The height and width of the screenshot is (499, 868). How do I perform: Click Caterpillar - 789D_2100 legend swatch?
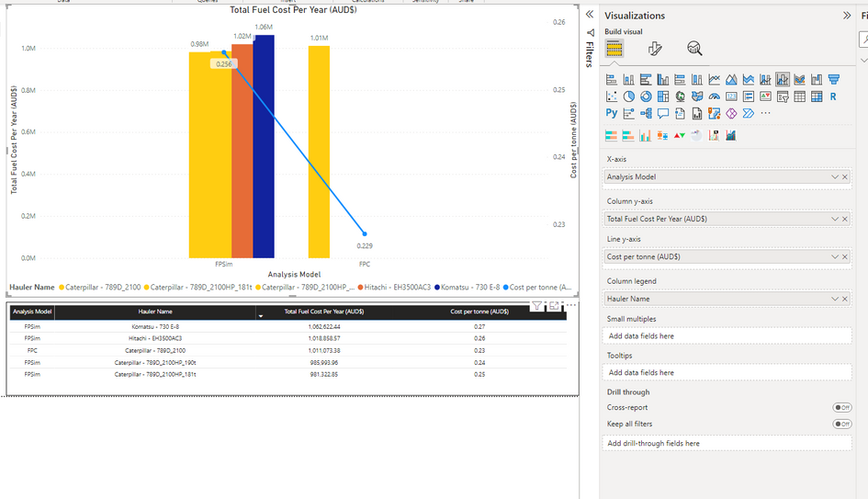62,288
